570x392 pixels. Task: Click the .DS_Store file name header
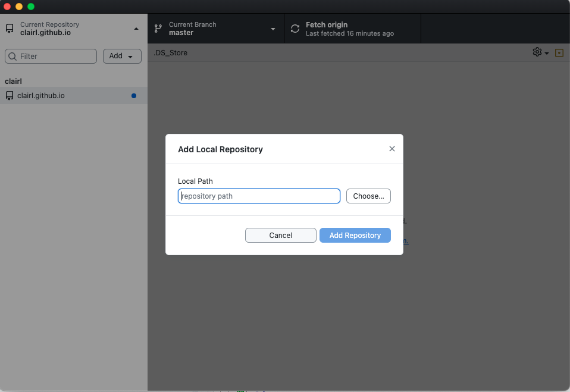[x=171, y=53]
